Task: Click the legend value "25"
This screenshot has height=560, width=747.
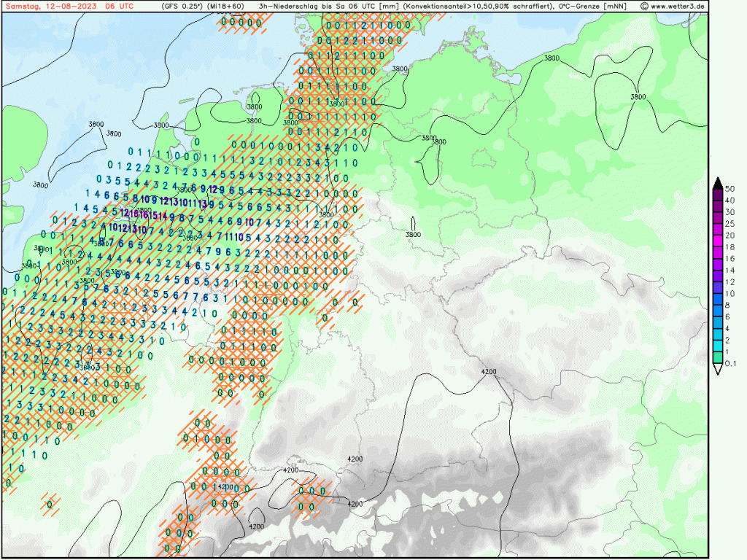Action: click(x=729, y=224)
